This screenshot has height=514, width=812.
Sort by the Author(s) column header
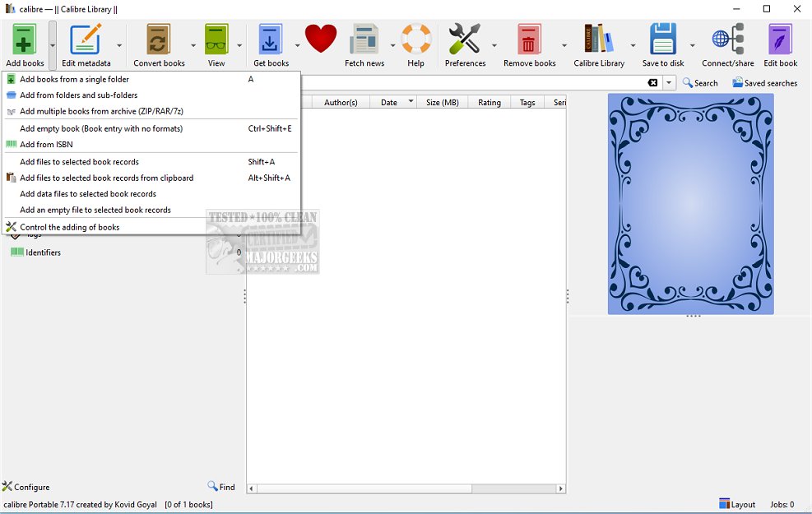click(341, 103)
